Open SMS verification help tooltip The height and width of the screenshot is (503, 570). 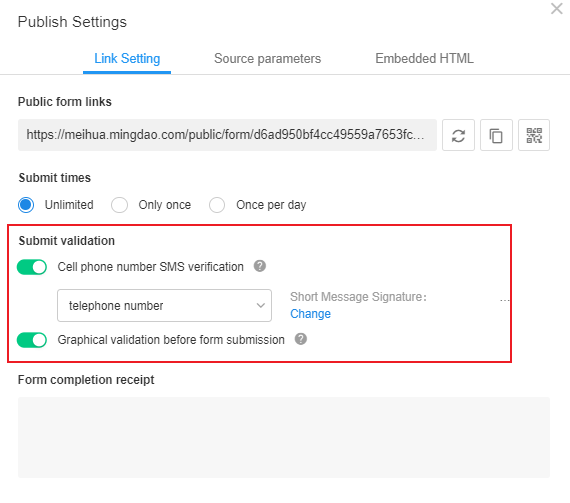click(x=260, y=266)
